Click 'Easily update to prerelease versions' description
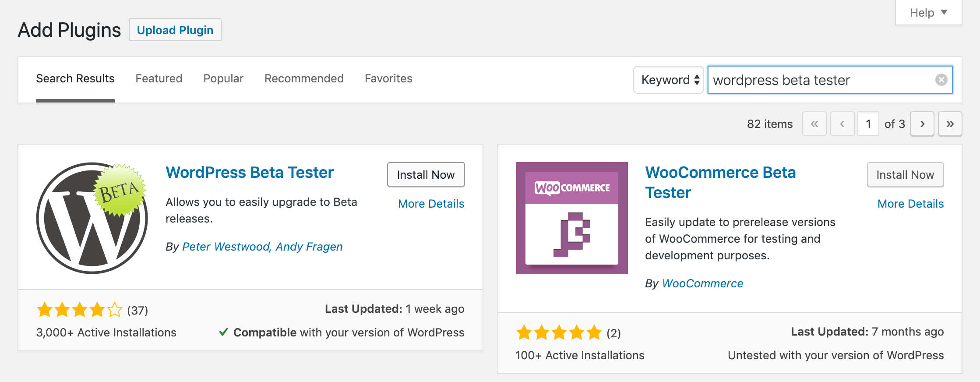This screenshot has height=382, width=980. 740,239
